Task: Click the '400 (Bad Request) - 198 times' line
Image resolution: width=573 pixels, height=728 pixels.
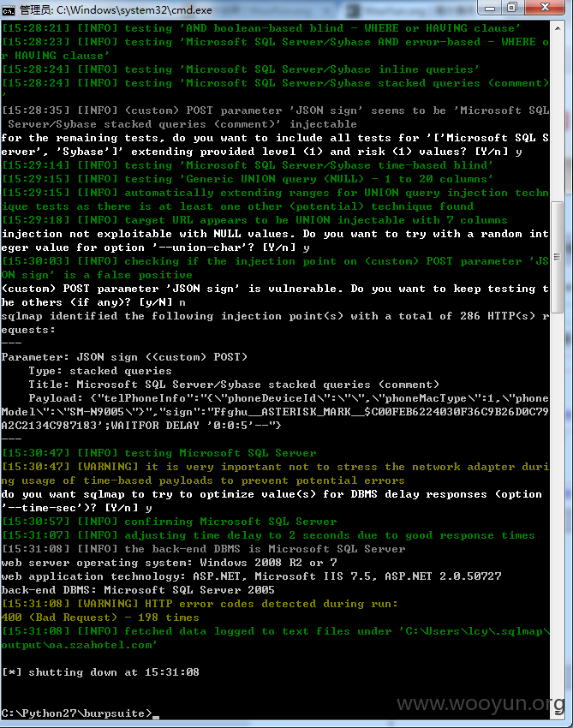Action: pyautogui.click(x=100, y=617)
